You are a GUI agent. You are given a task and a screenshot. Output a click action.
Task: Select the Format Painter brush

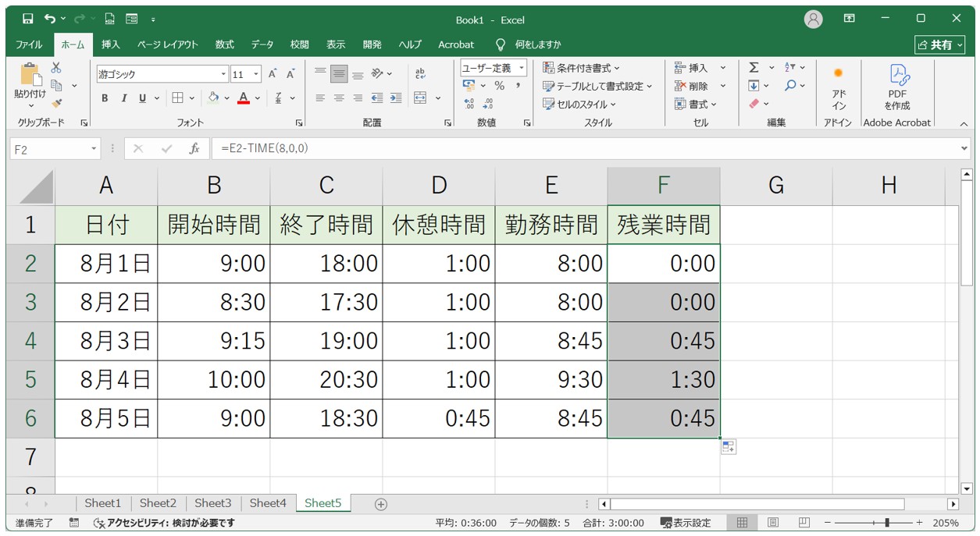(56, 103)
